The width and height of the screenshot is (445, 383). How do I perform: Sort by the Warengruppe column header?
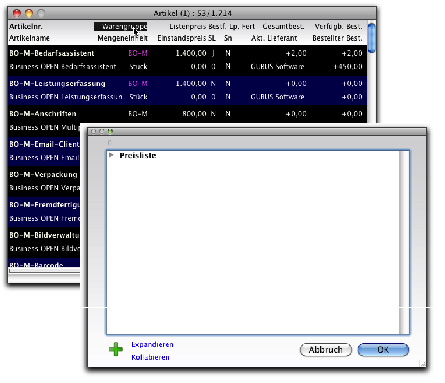pos(121,26)
